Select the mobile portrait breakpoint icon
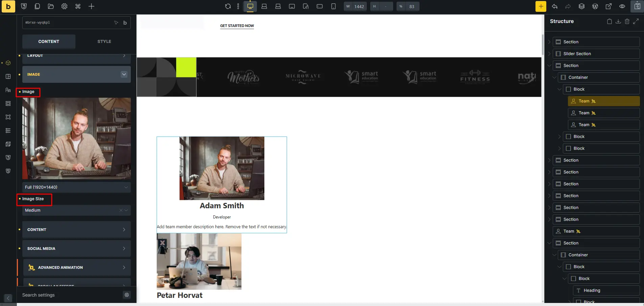Viewport: 644px width, 306px height. [x=333, y=6]
